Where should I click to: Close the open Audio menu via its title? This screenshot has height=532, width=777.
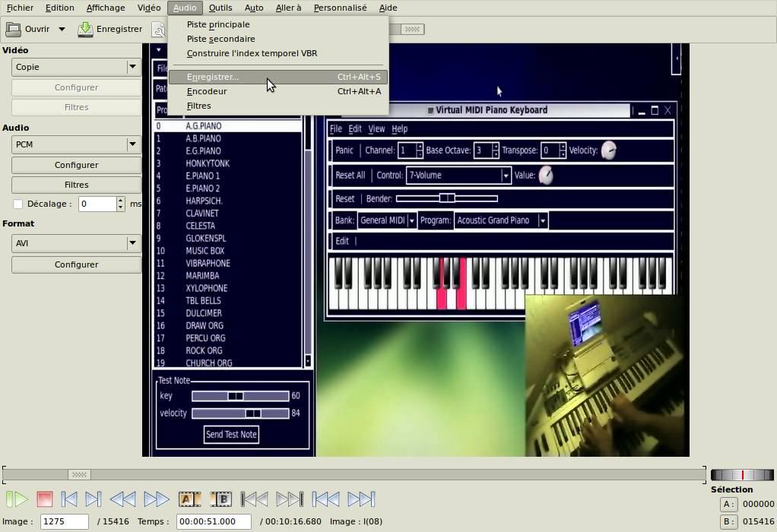(185, 8)
